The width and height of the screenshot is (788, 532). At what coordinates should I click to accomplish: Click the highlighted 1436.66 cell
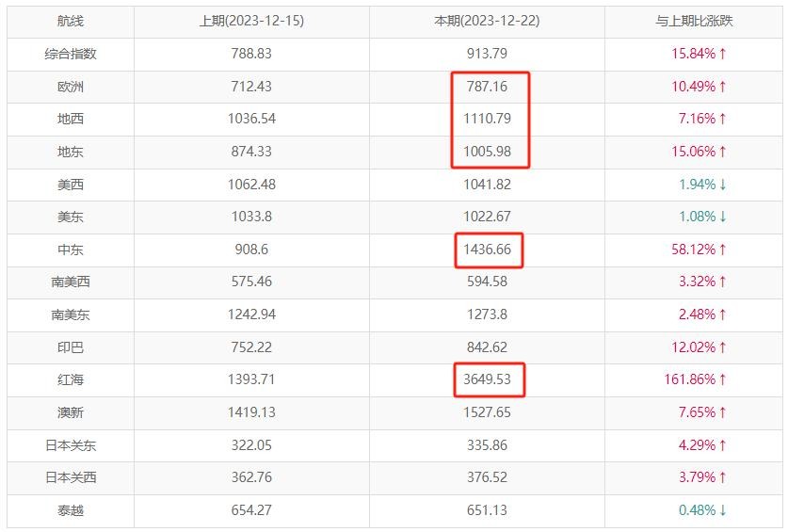[487, 250]
